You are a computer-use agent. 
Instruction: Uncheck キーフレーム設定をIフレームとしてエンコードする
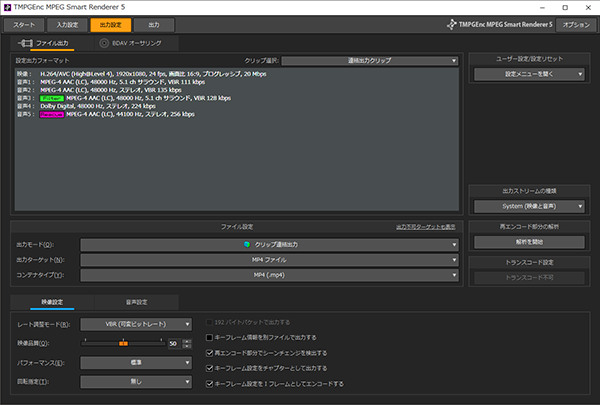click(209, 384)
